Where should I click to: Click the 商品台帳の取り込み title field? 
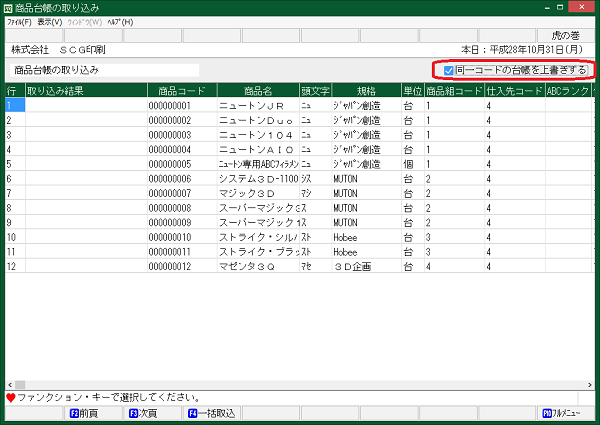104,70
